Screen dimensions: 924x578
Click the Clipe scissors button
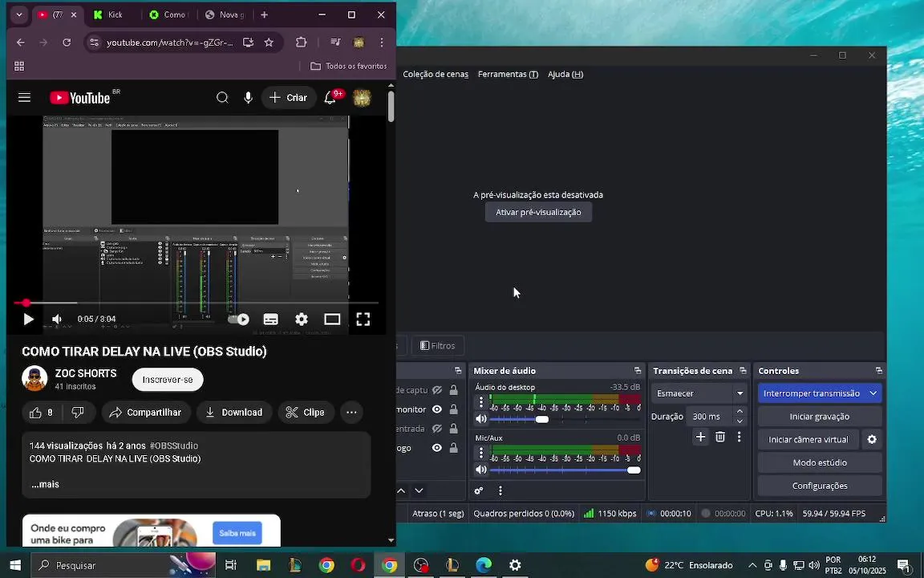tap(306, 413)
